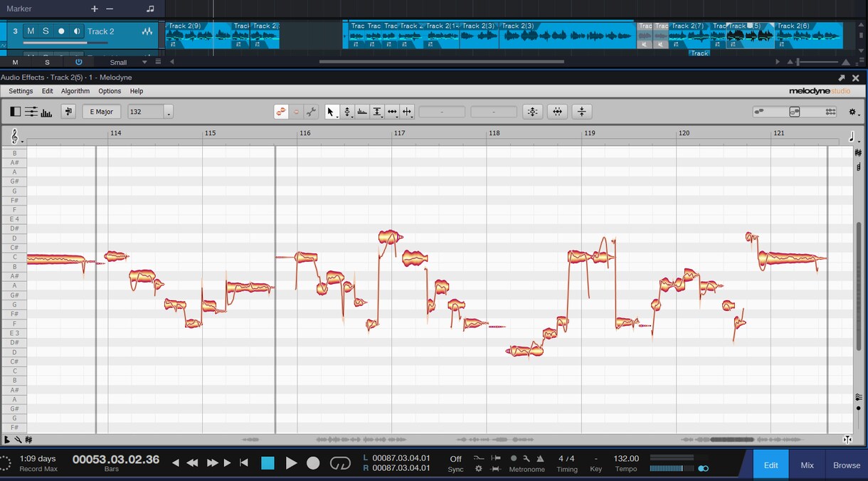Add a marker with the plus icon
This screenshot has width=868, height=481.
click(x=95, y=9)
